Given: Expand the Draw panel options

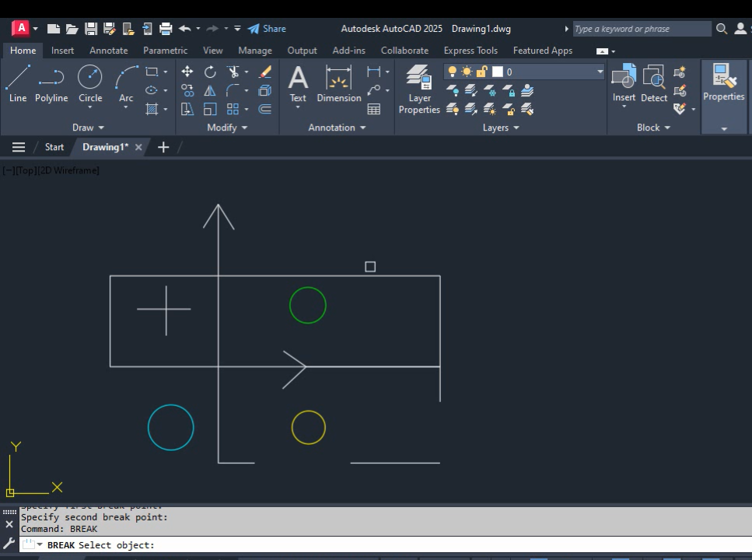Looking at the screenshot, I should pyautogui.click(x=88, y=128).
